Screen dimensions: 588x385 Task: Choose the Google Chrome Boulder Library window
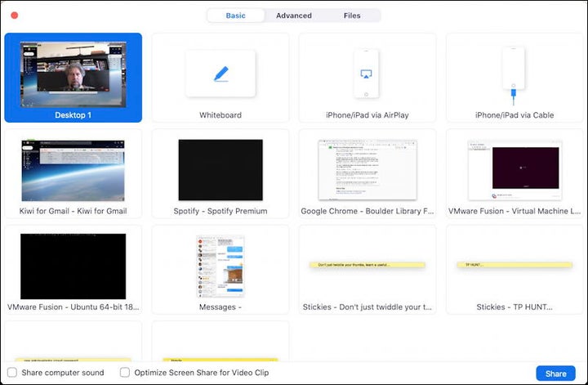tap(367, 170)
